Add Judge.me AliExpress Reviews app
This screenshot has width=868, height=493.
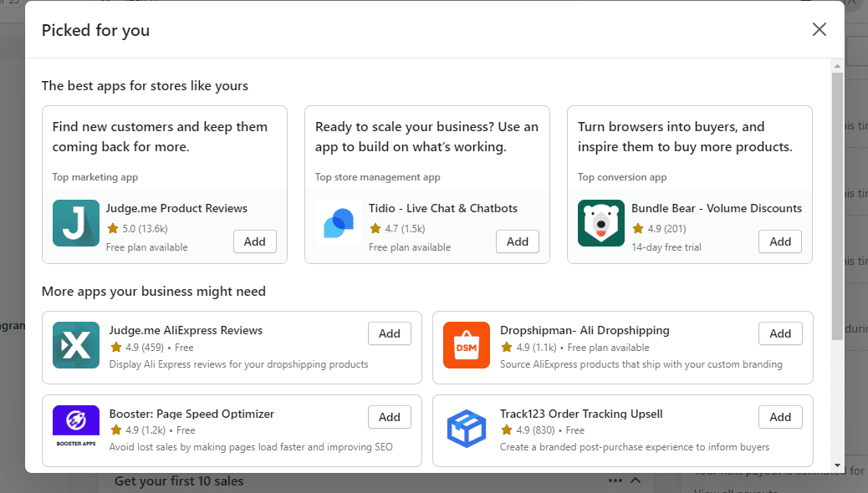point(390,333)
